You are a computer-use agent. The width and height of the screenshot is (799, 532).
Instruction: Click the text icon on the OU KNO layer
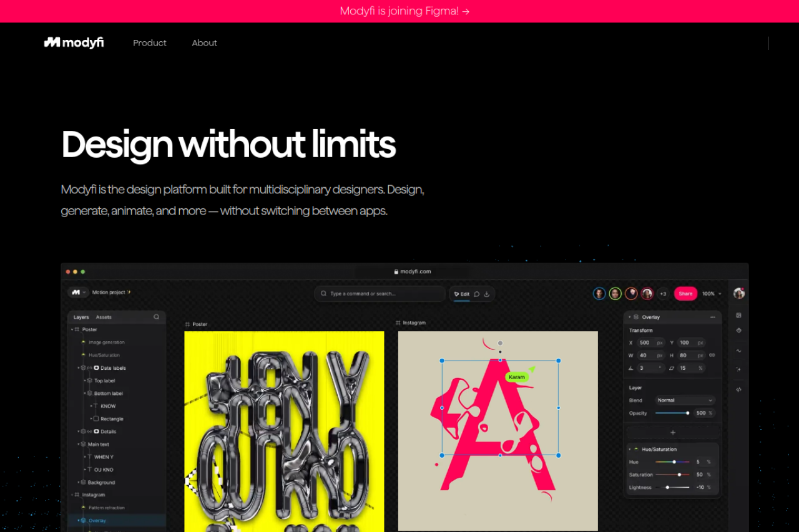[89, 470]
